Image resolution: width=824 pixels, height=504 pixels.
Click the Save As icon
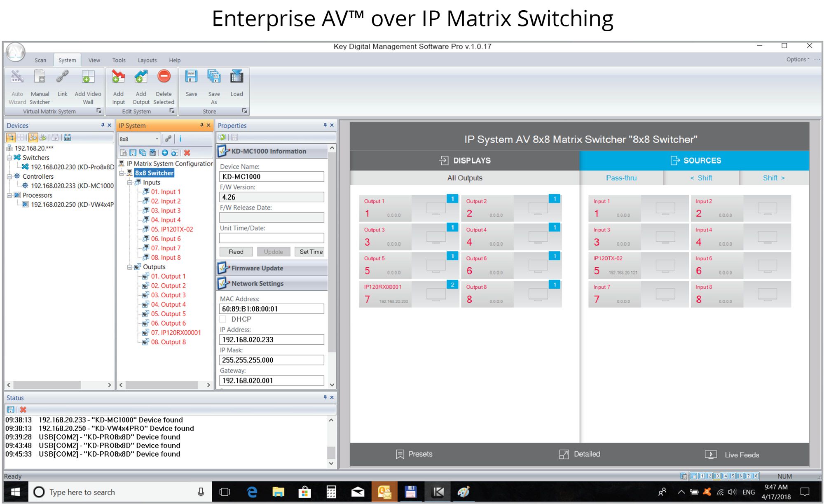click(214, 77)
